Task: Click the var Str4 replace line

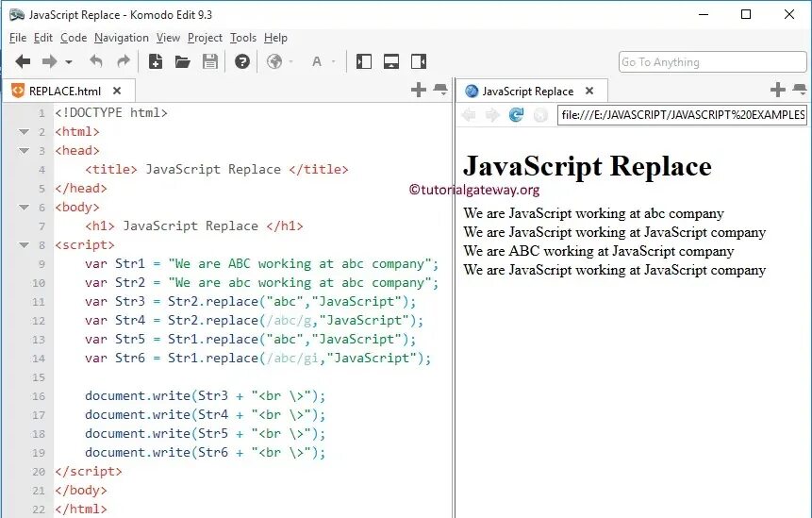Action: [x=255, y=320]
